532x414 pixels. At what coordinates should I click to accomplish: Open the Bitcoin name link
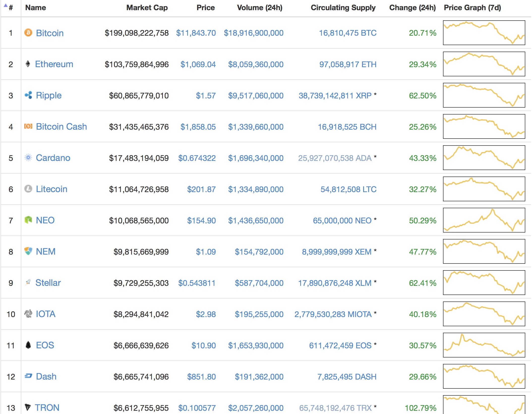(50, 33)
